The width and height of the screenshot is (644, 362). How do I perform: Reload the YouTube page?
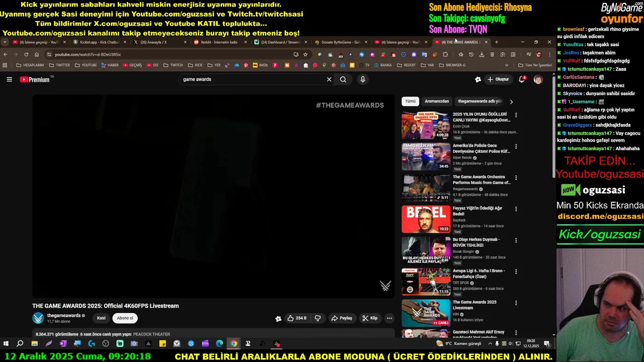pyautogui.click(x=26, y=54)
